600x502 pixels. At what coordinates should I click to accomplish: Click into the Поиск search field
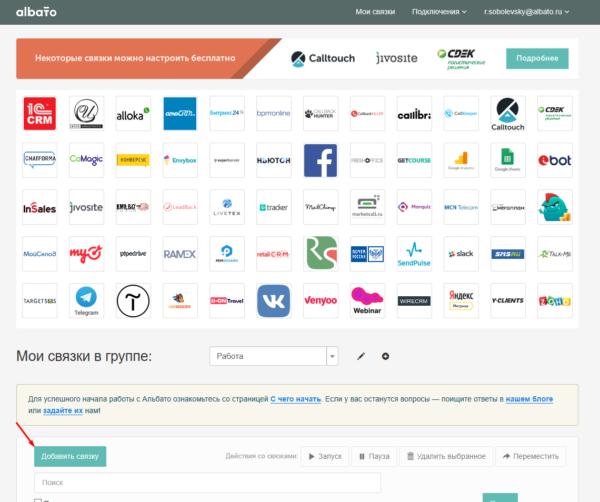pyautogui.click(x=207, y=483)
